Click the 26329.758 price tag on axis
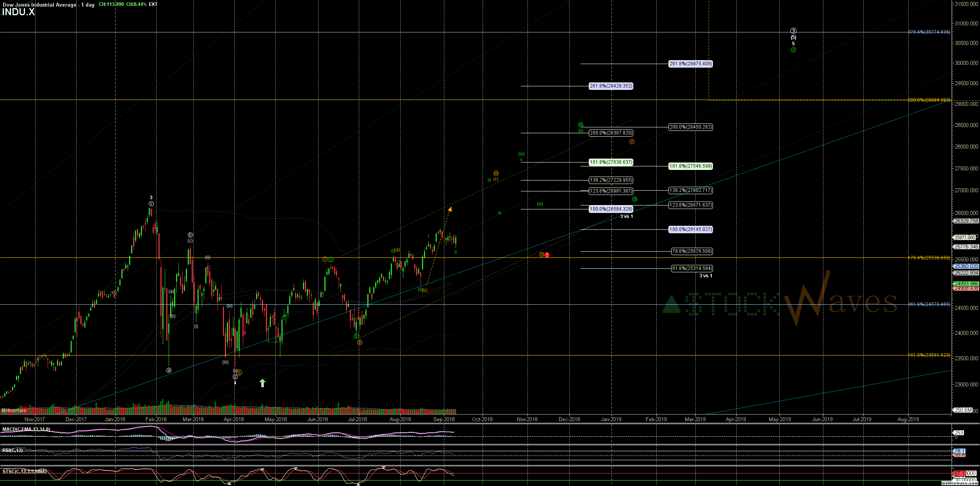Image resolution: width=980 pixels, height=486 pixels. coord(965,221)
